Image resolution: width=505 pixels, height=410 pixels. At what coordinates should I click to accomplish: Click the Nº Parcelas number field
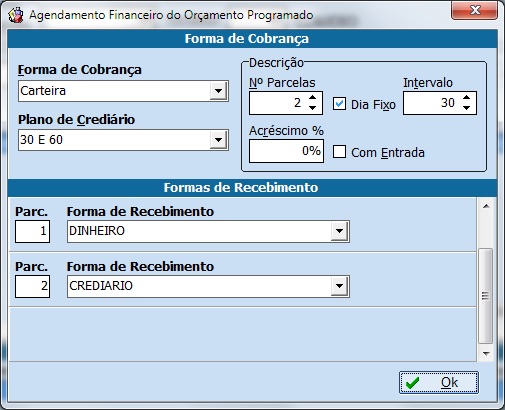coord(278,103)
